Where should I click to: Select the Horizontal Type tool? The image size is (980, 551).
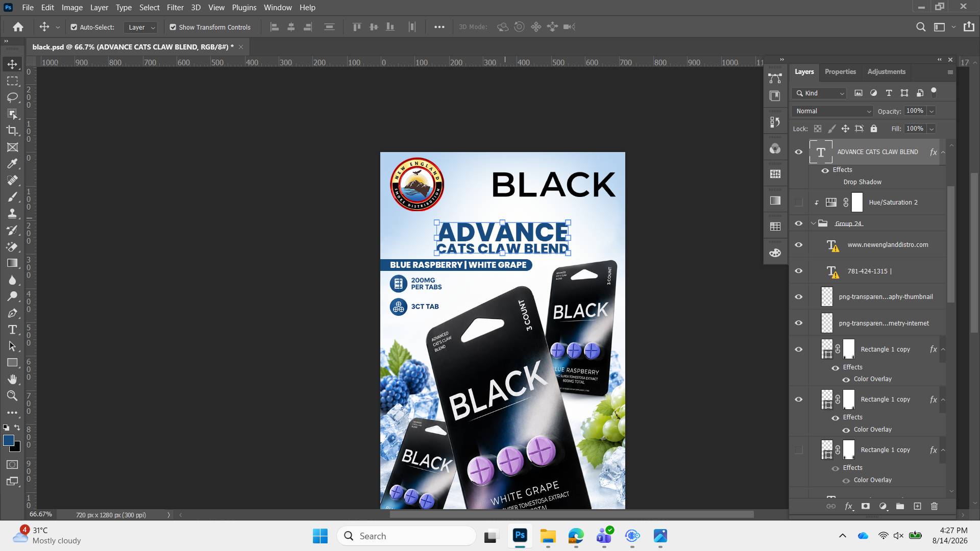click(x=12, y=330)
